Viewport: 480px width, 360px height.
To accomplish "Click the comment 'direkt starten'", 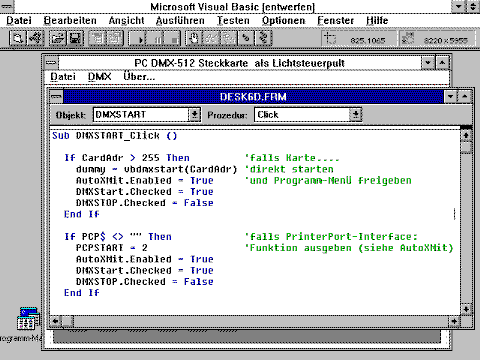I will pos(289,169).
